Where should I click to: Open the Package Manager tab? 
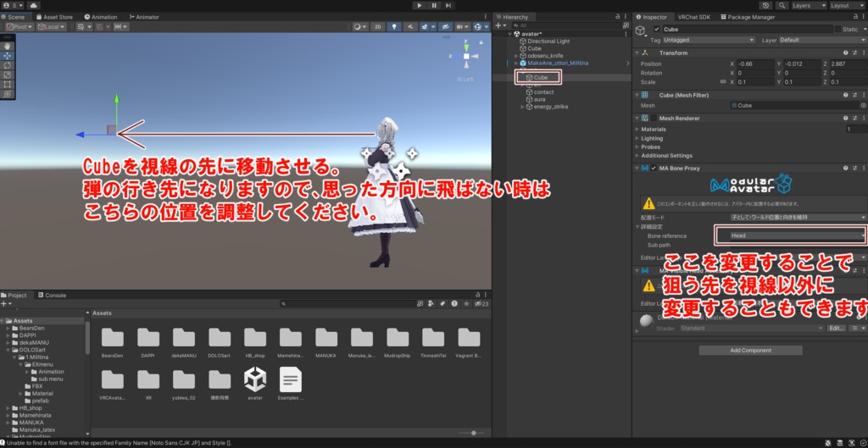pos(748,17)
